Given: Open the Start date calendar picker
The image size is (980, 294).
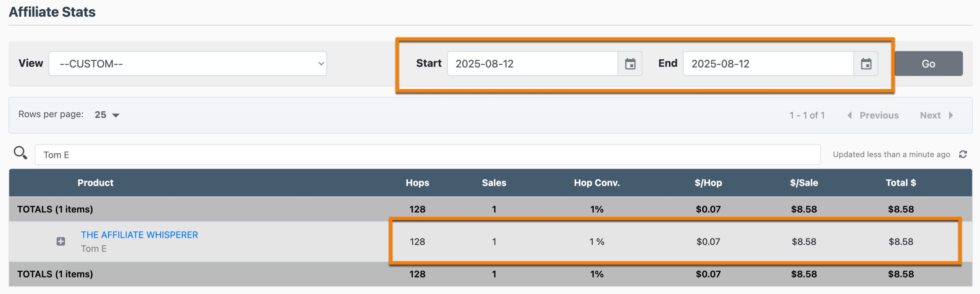Looking at the screenshot, I should pos(630,63).
